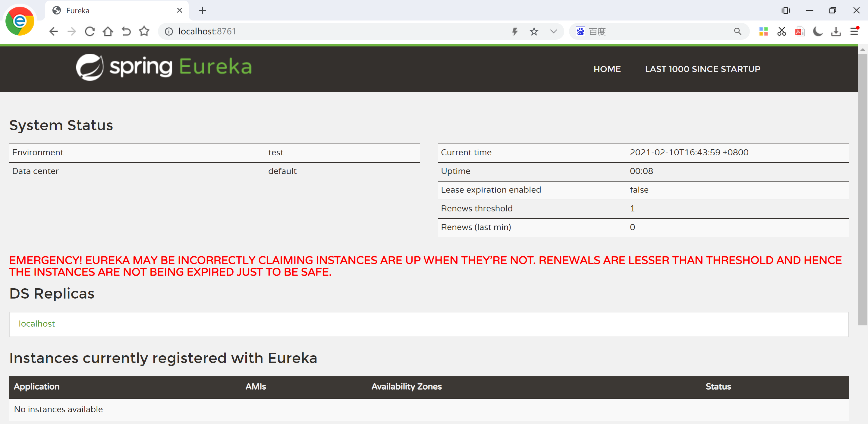The height and width of the screenshot is (424, 868).
Task: Click the red PDF extension icon
Action: point(800,31)
